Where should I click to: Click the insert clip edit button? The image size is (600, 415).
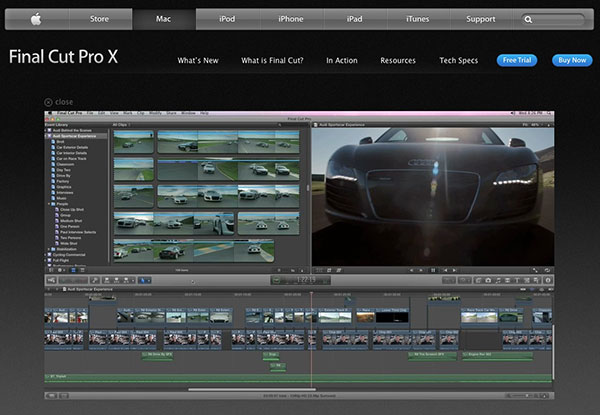click(116, 280)
